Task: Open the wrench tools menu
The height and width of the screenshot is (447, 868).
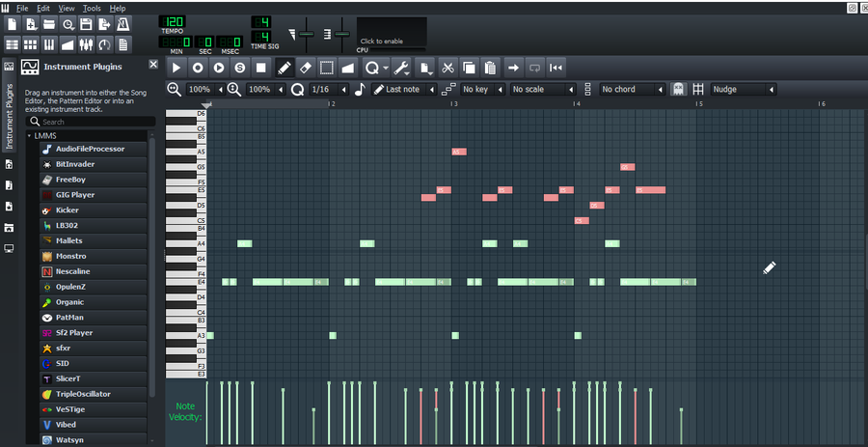Action: click(401, 69)
